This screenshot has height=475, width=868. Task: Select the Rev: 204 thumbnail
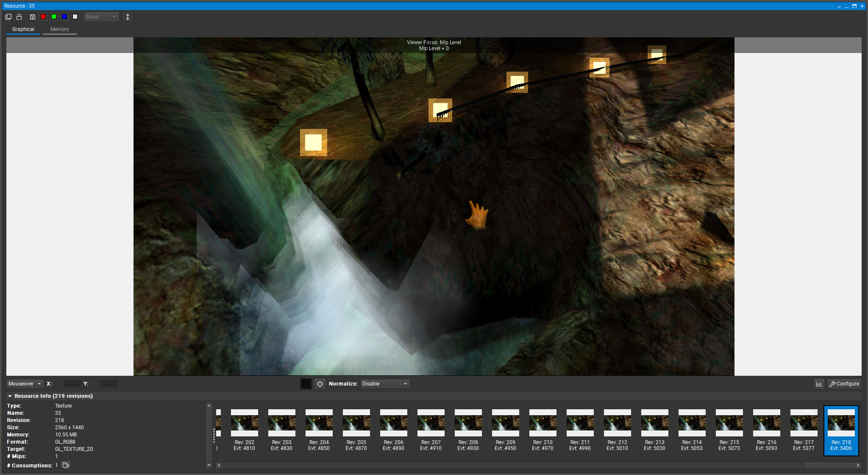(x=319, y=430)
